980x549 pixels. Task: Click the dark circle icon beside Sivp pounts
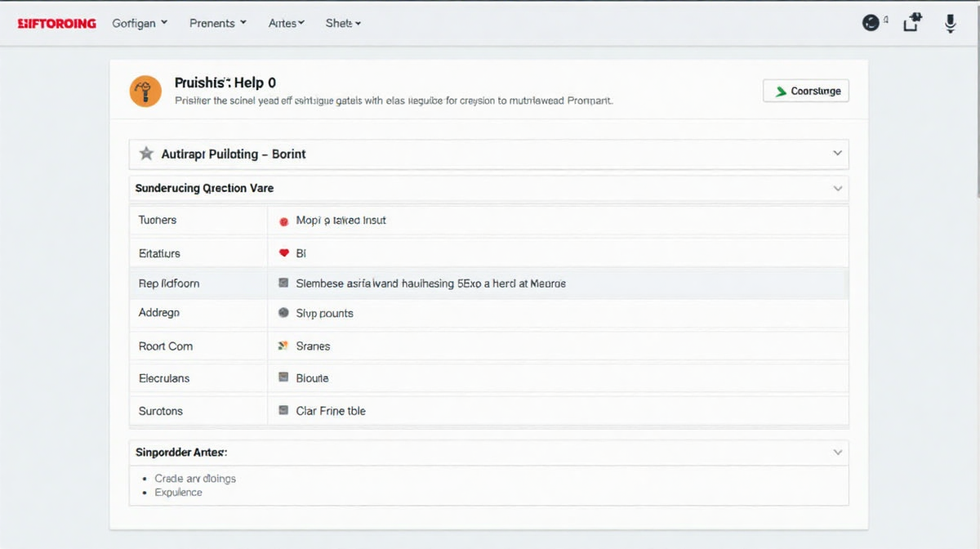pos(283,313)
